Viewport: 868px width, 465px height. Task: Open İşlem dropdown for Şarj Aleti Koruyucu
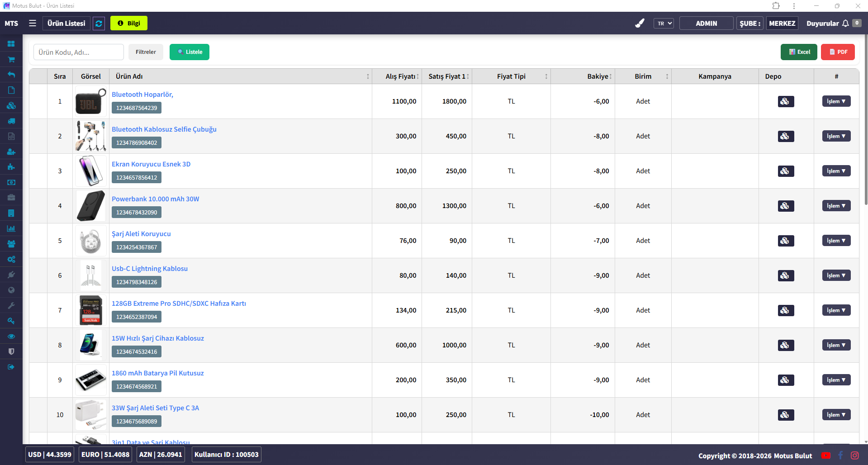point(836,241)
